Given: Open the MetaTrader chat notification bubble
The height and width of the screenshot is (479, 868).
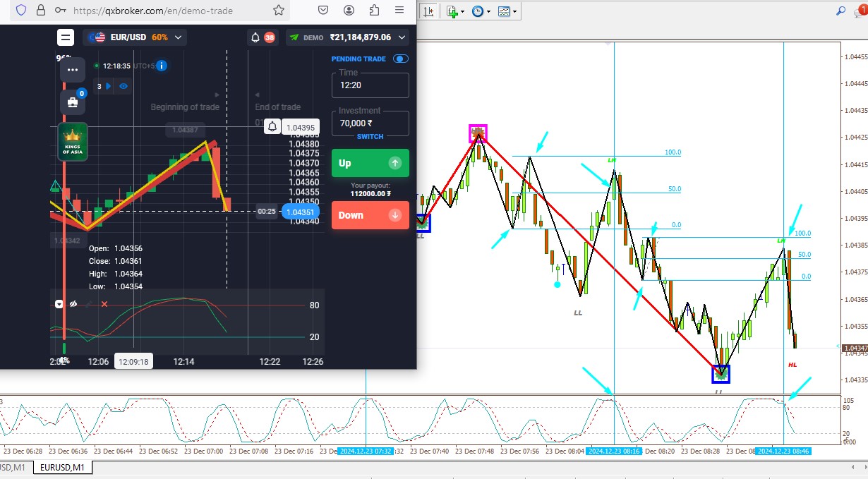Looking at the screenshot, I should point(860,10).
